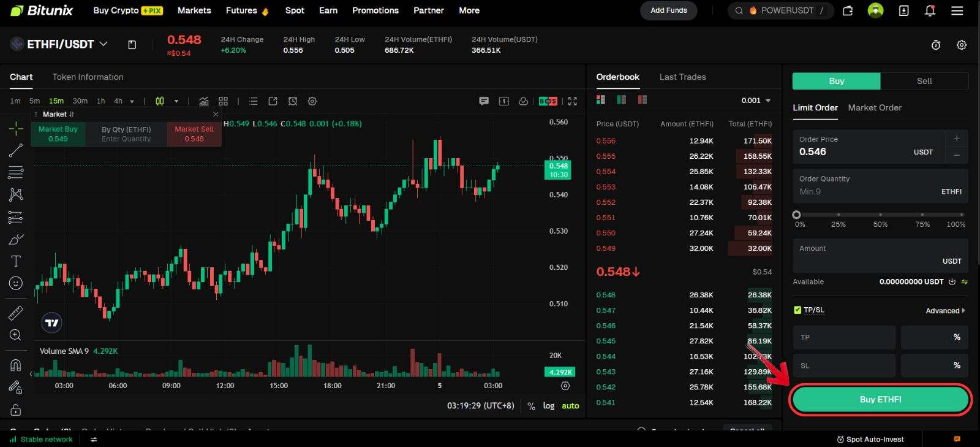Open the chart indicators menu
The width and height of the screenshot is (980, 447).
click(204, 101)
